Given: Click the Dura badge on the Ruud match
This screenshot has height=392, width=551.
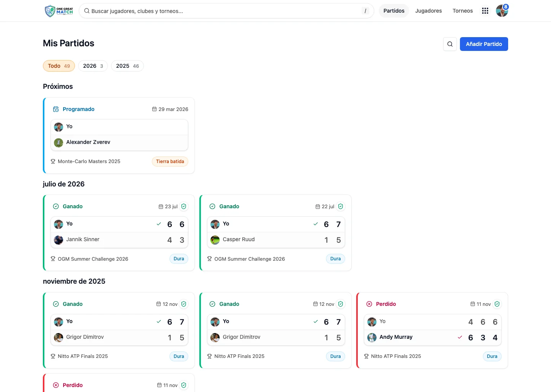Looking at the screenshot, I should tap(336, 259).
